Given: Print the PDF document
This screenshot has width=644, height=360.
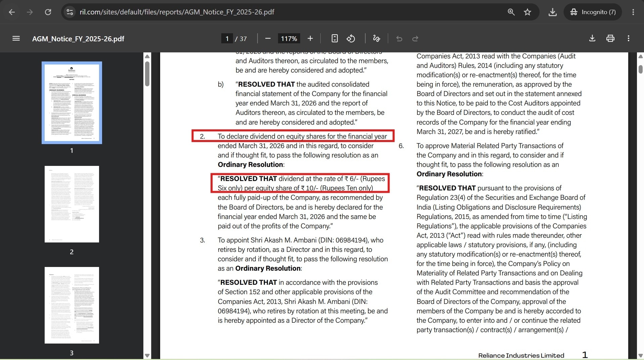Looking at the screenshot, I should (610, 39).
